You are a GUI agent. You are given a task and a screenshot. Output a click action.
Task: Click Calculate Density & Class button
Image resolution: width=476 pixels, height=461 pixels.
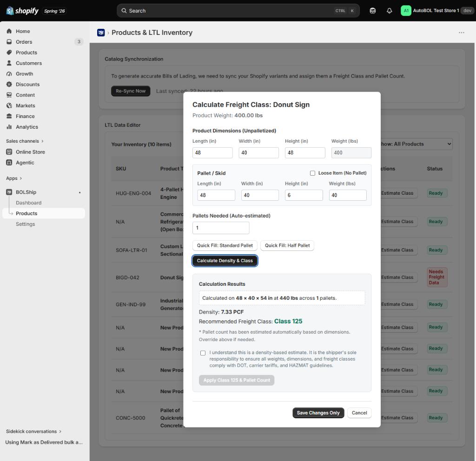[x=225, y=261]
